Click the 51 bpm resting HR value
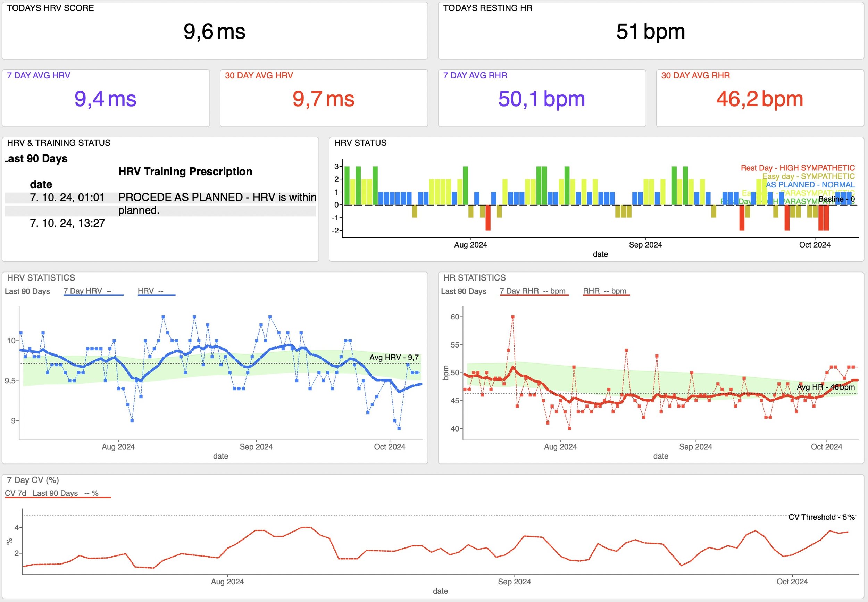868x602 pixels. click(x=650, y=31)
